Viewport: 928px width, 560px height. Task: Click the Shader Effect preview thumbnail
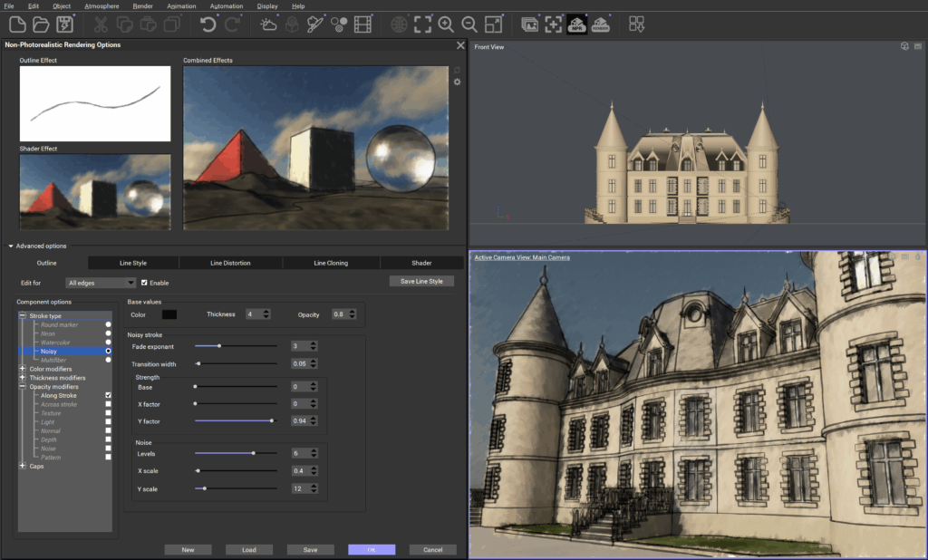coord(95,191)
